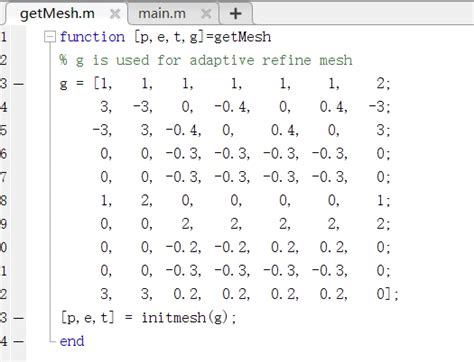Click the closing '0];' of matrix g
Viewport: 474px width, 362px height.
[387, 294]
